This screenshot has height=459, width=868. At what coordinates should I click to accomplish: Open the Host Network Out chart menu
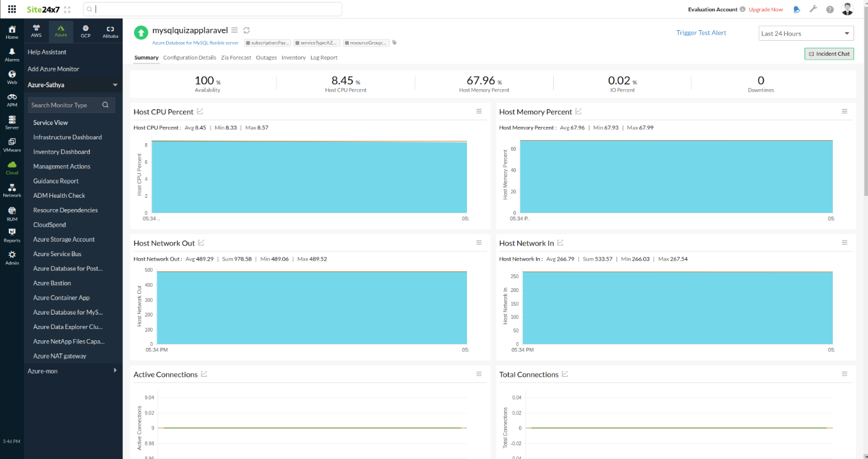click(x=479, y=242)
